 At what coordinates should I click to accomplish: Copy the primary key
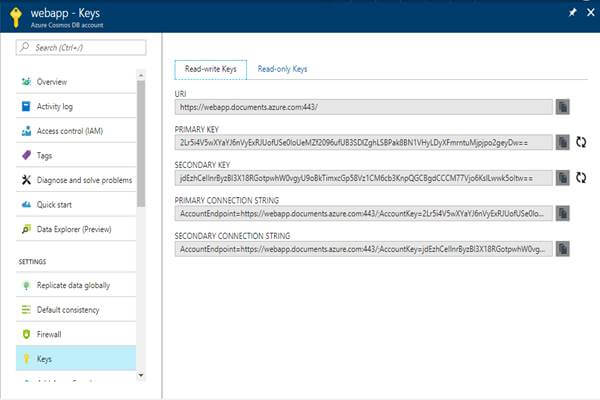pos(562,142)
